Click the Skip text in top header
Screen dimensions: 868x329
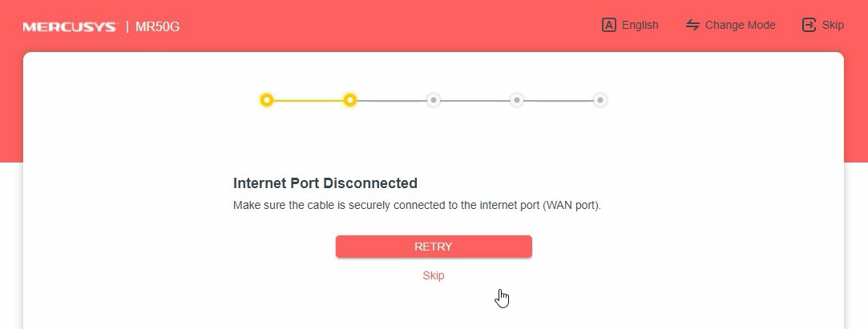tap(833, 25)
